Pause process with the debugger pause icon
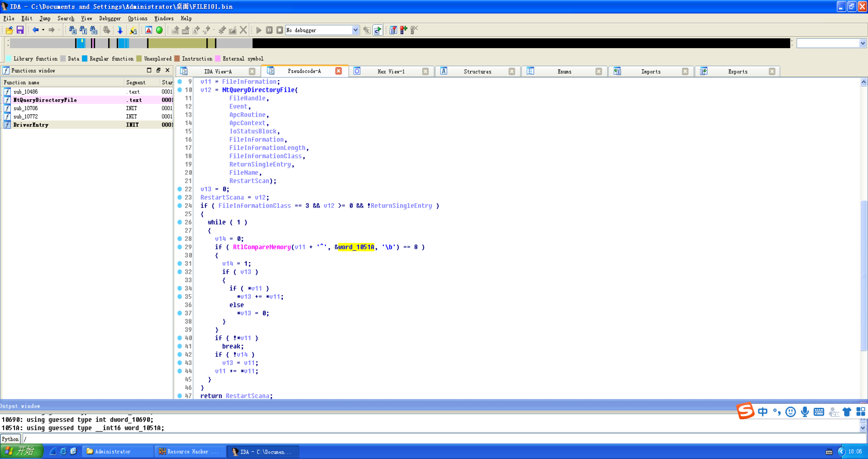 pyautogui.click(x=269, y=30)
